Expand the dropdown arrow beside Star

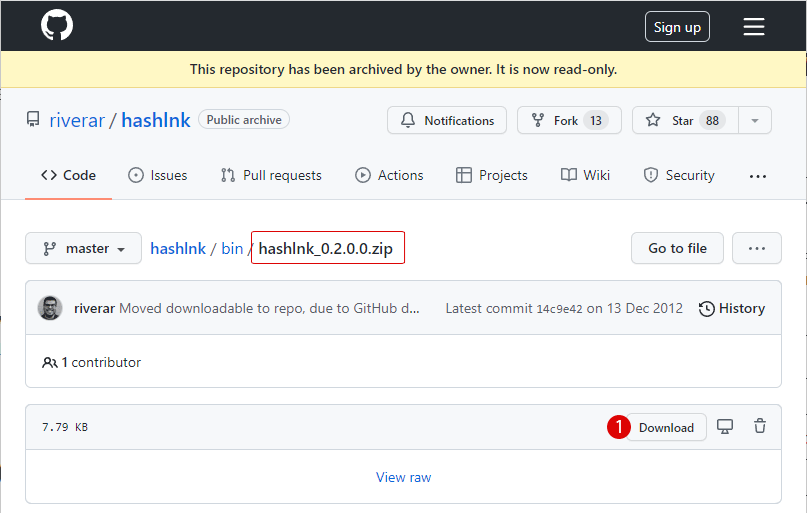point(755,120)
